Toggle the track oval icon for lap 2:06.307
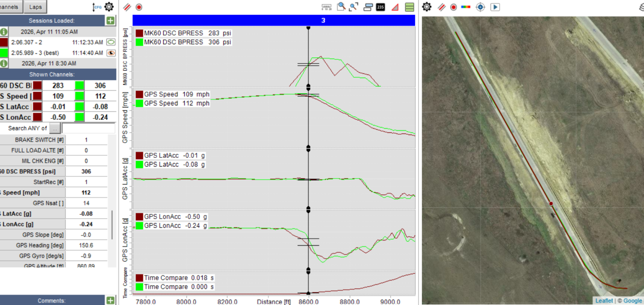 coord(111,42)
